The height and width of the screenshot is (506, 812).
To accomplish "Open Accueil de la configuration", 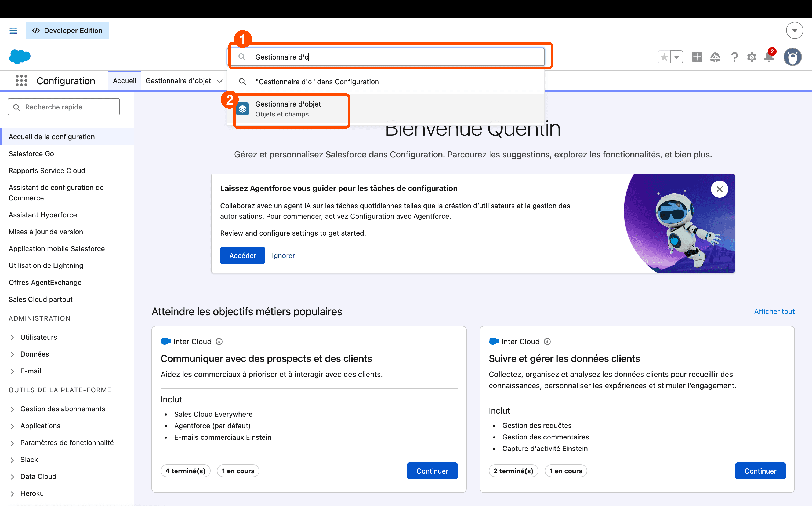I will (52, 137).
